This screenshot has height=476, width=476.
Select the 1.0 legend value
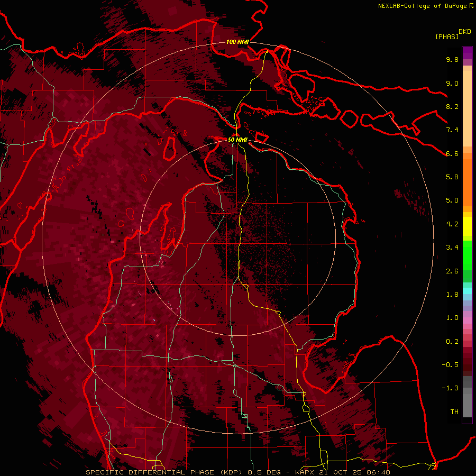(x=452, y=318)
